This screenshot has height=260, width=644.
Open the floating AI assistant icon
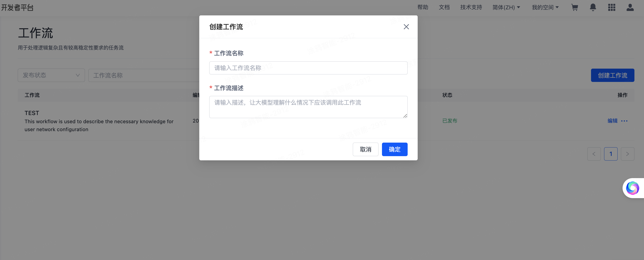(633, 188)
